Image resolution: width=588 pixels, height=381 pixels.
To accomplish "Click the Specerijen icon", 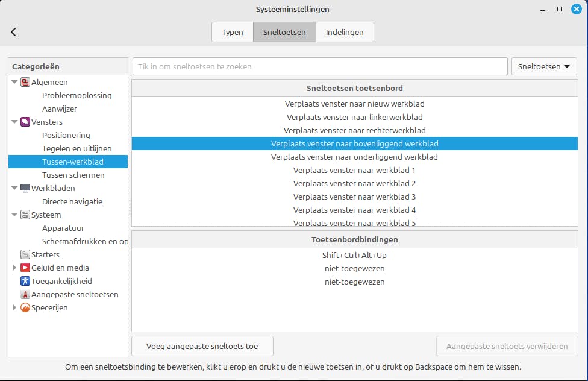I will tap(25, 307).
